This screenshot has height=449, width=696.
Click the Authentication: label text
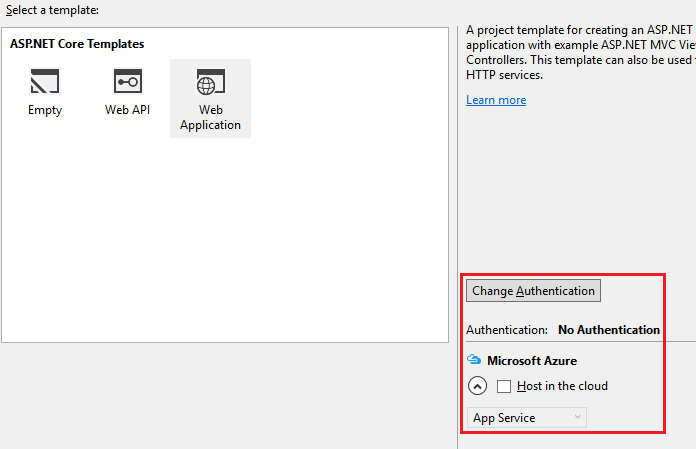[x=507, y=330]
